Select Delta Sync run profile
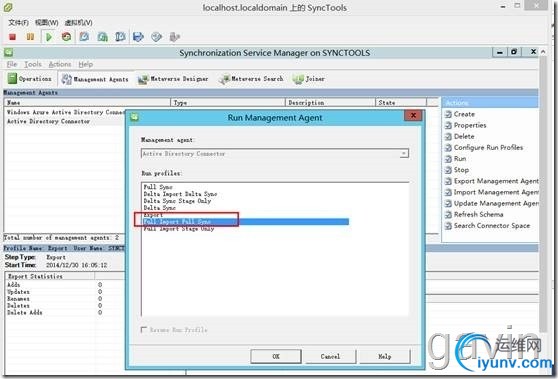 (x=159, y=207)
